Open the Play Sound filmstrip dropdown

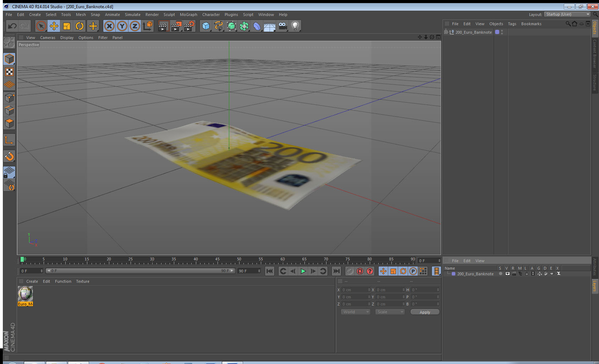pyautogui.click(x=436, y=271)
